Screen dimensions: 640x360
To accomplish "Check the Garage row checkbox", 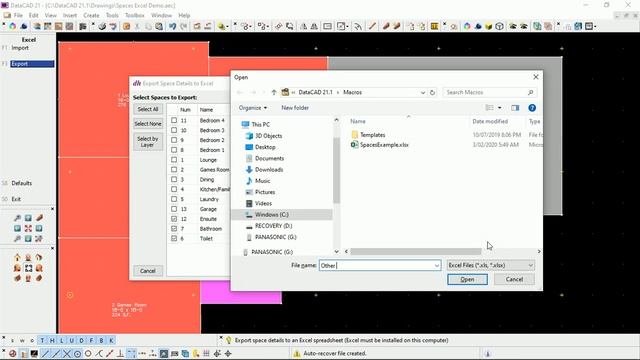I will click(x=174, y=209).
